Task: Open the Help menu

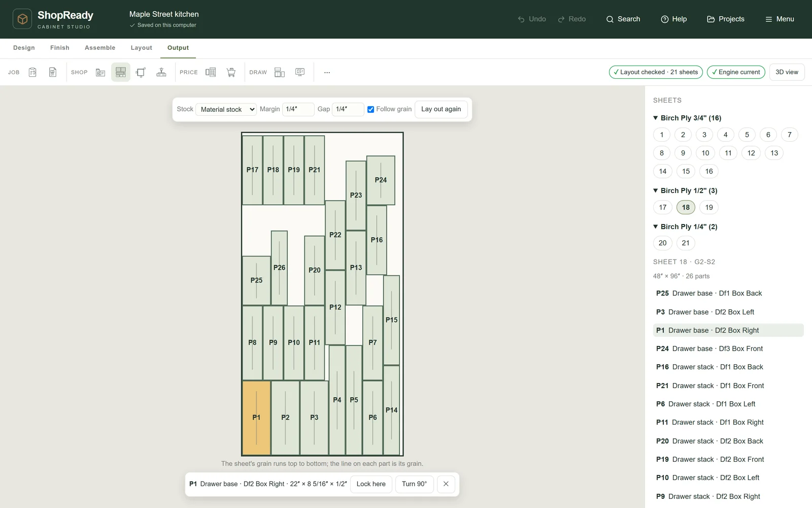Action: [674, 19]
